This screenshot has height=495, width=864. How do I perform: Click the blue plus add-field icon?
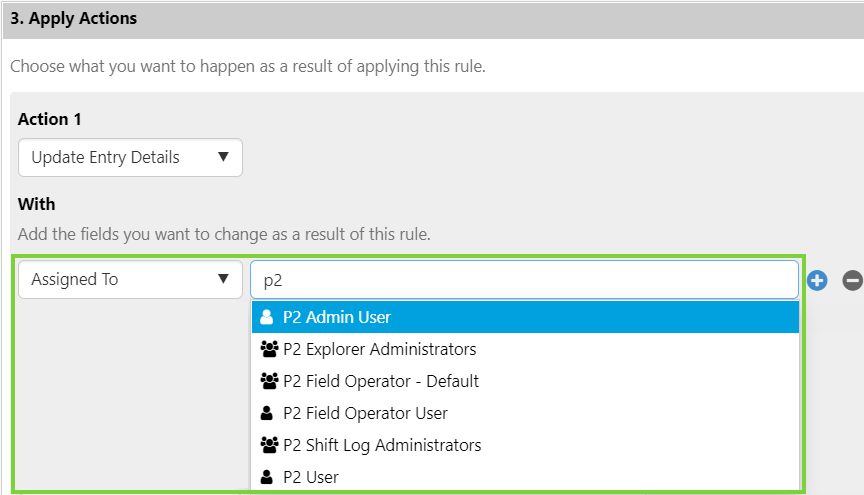[x=817, y=281]
